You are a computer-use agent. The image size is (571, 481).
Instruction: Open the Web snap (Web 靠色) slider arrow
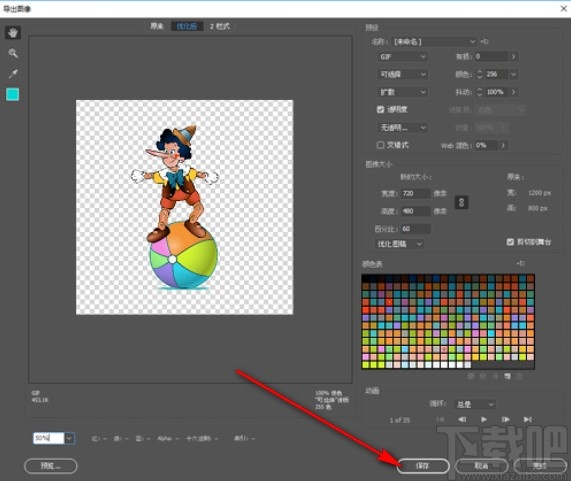(x=503, y=145)
